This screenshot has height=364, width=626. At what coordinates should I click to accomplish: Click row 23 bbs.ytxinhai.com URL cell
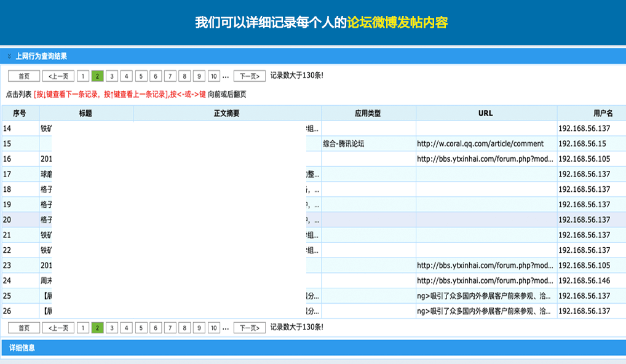[485, 266]
